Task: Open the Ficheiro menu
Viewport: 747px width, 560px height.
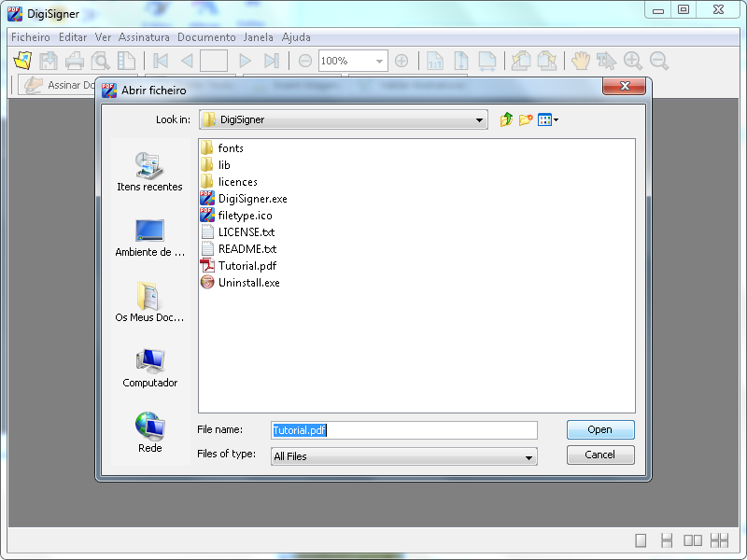Action: [31, 37]
